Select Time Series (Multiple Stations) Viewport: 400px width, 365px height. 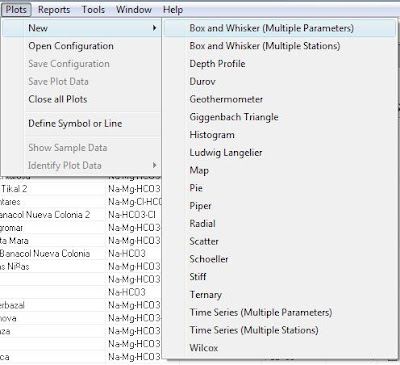pyautogui.click(x=254, y=330)
